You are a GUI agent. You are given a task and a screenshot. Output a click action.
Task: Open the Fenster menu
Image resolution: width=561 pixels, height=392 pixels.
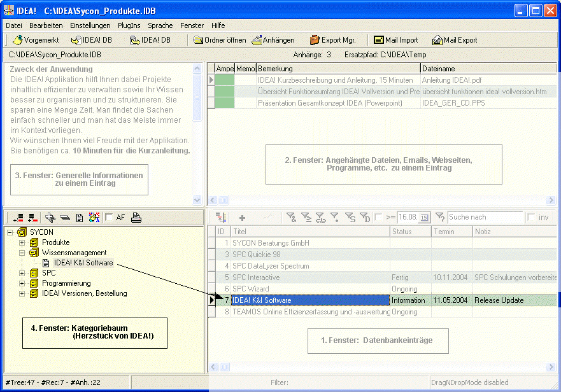pos(192,25)
